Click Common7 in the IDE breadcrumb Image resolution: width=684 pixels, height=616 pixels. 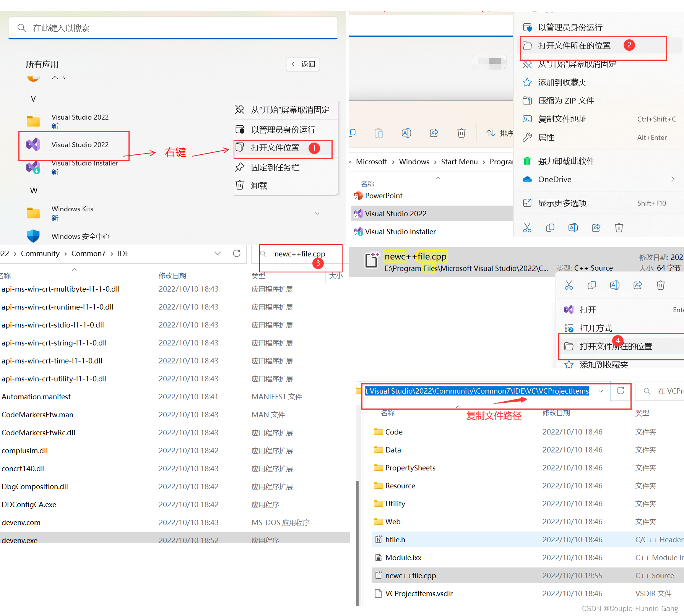[88, 254]
